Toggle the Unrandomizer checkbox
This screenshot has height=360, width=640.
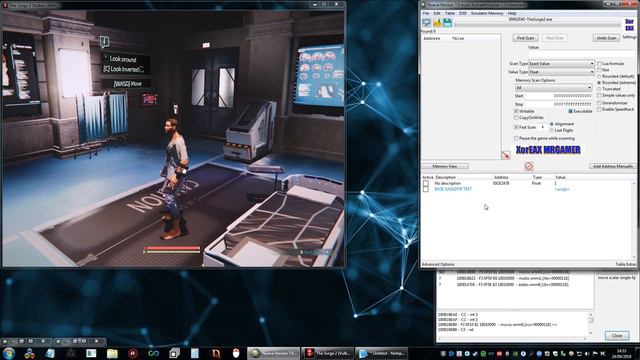click(x=600, y=103)
